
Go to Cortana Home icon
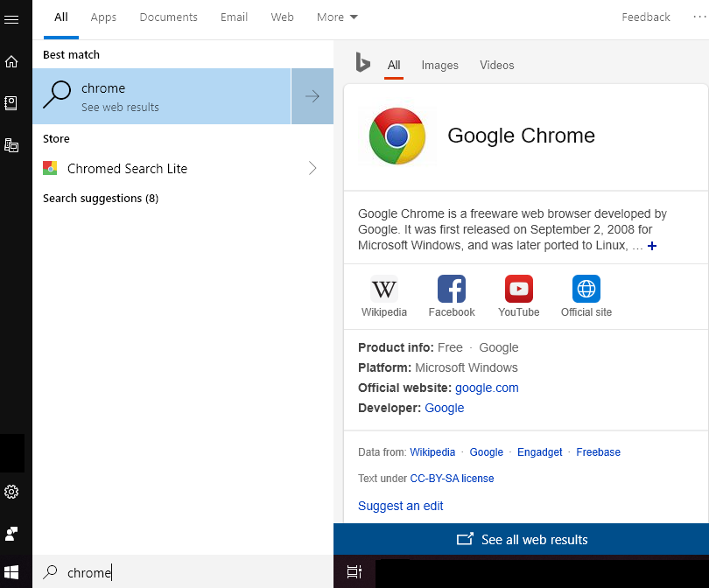pyautogui.click(x=11, y=61)
